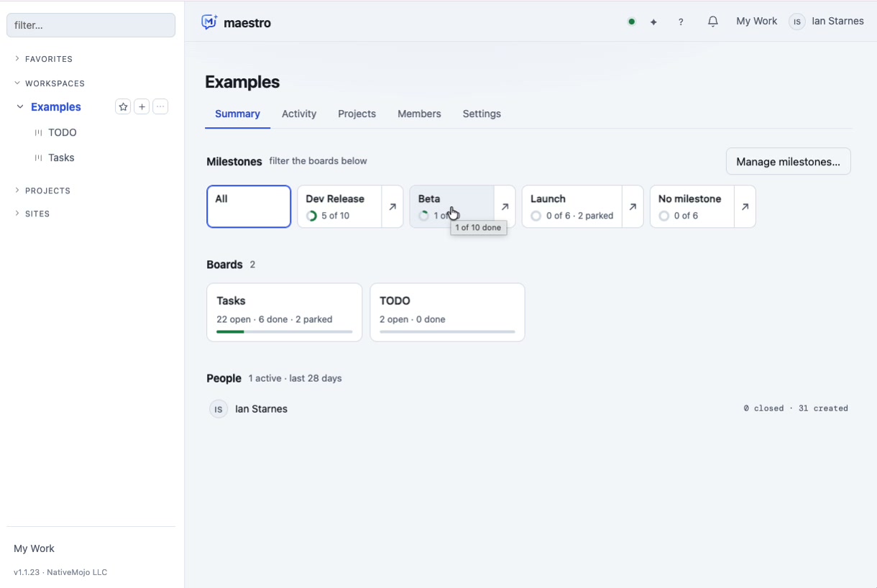Open Dev Release milestone arrow link
The image size is (877, 588).
392,207
